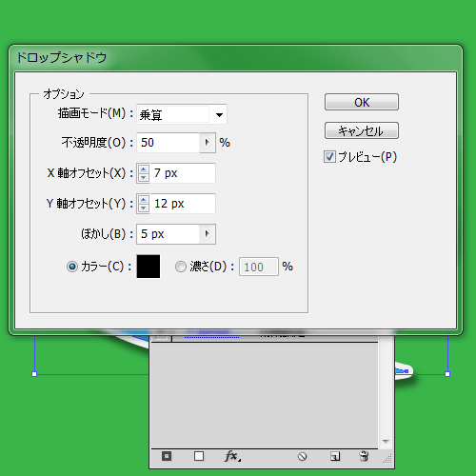Viewport: 476px width, 476px height.
Task: Click the trash Delete Selected Item icon
Action: [x=364, y=456]
